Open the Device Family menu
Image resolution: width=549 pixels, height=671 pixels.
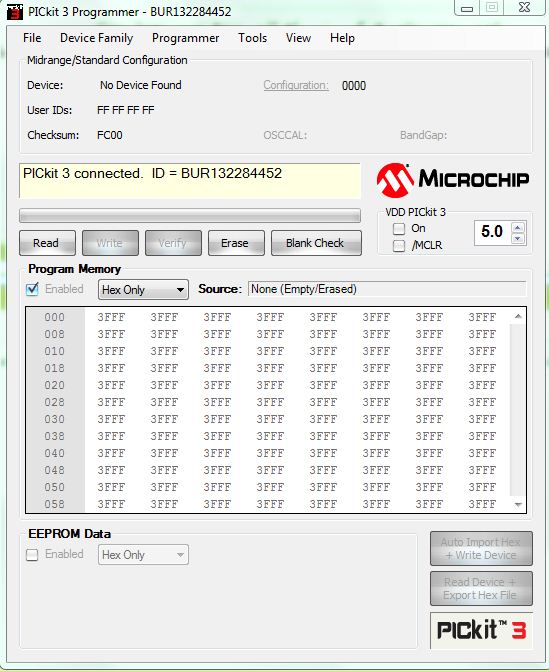(x=96, y=38)
